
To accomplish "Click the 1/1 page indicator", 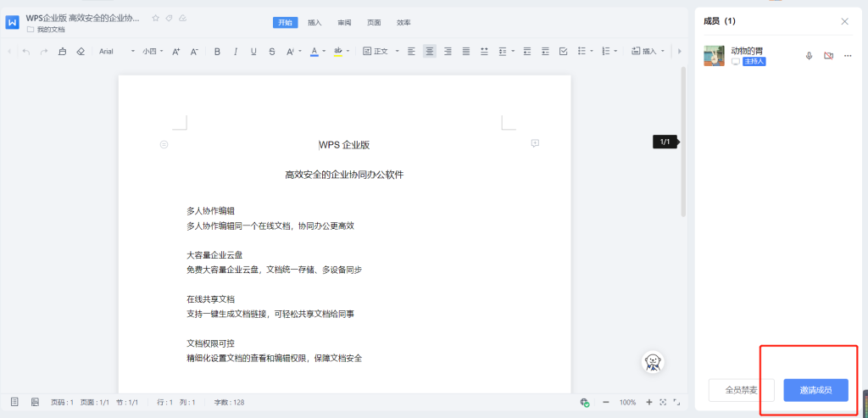I will click(x=665, y=142).
